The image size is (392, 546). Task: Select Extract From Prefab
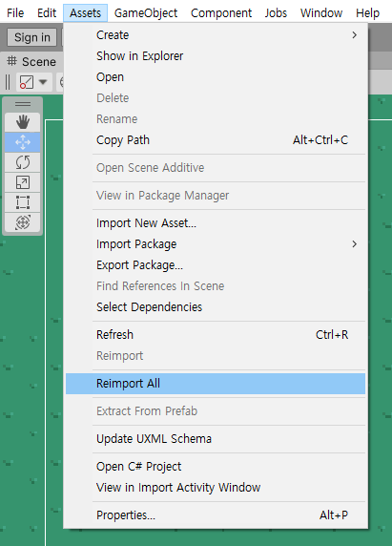click(216, 411)
